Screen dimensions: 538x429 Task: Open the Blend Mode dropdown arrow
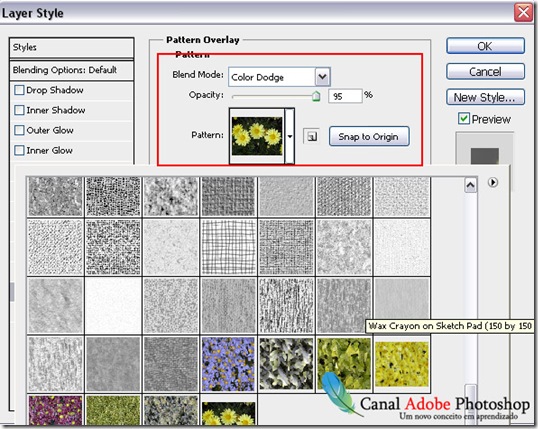coord(322,77)
